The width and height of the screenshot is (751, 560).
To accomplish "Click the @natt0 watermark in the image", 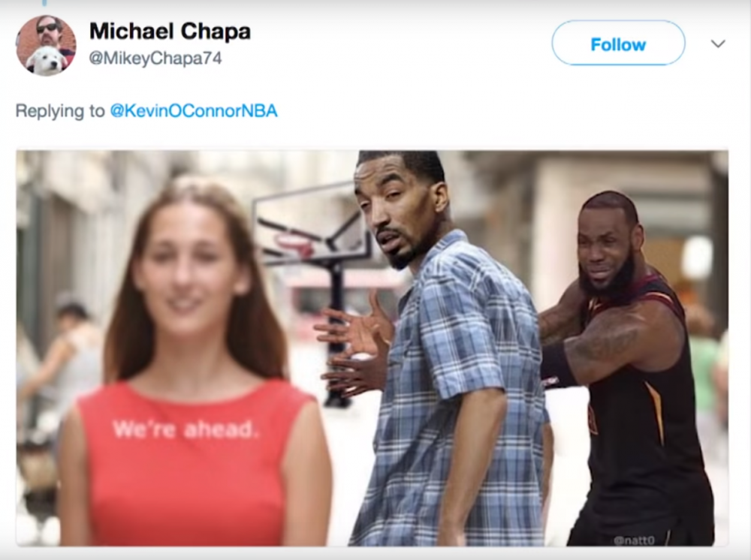I will 633,540.
